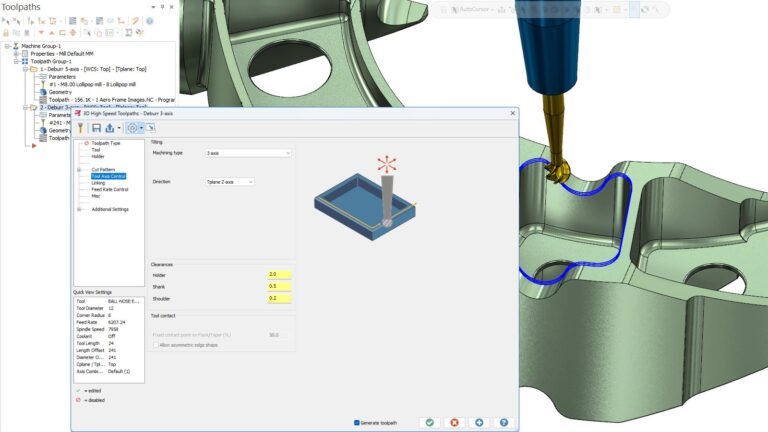Screen dimensions: 768x432
Task: Enable Allow asymmetric edge shape checkbox
Action: click(156, 344)
